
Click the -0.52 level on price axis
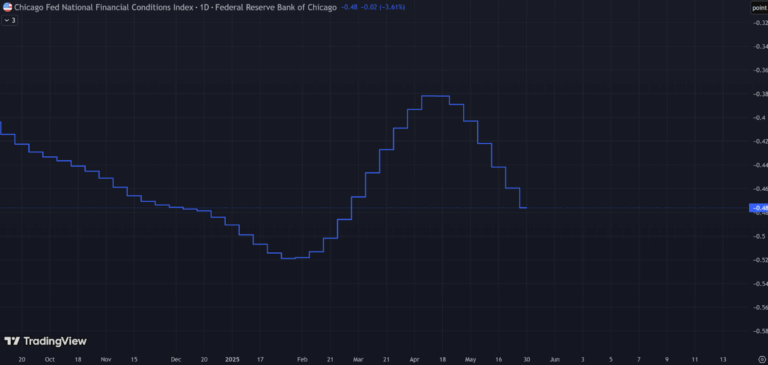pyautogui.click(x=761, y=260)
